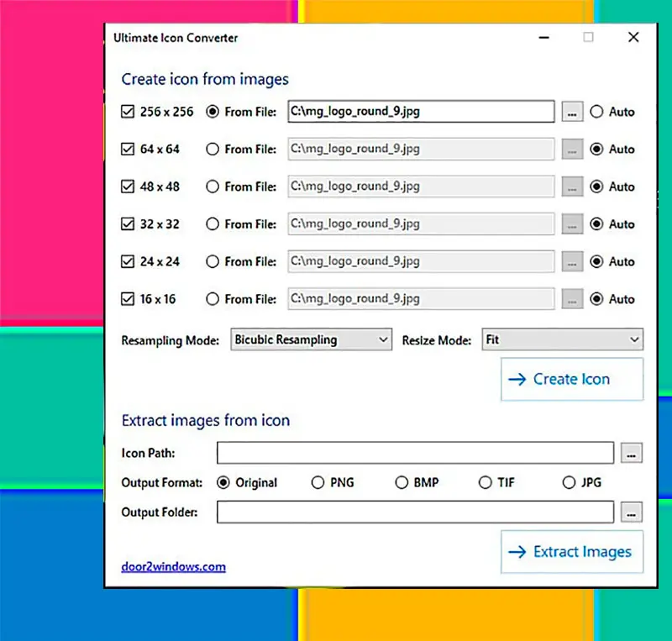
Task: Uncheck the 64 x 64 size checkbox
Action: coord(129,149)
